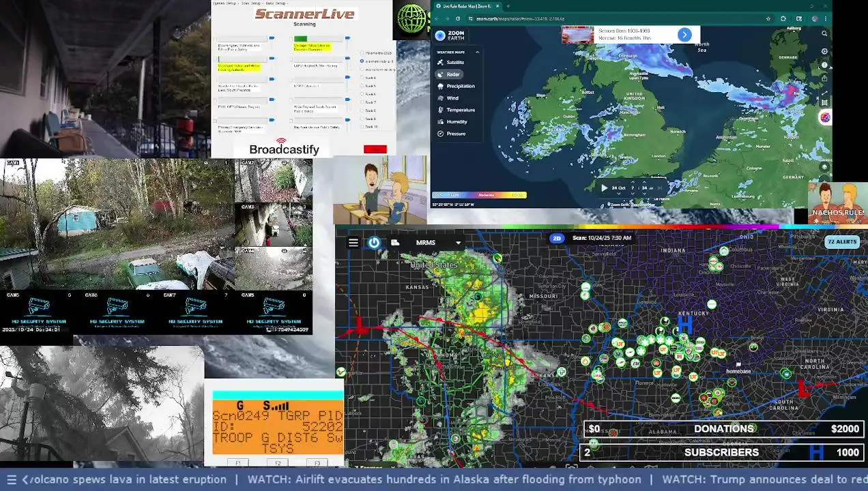Screen dimensions: 868x491
Task: Select the Bank 10 radio button
Action: pos(362,127)
